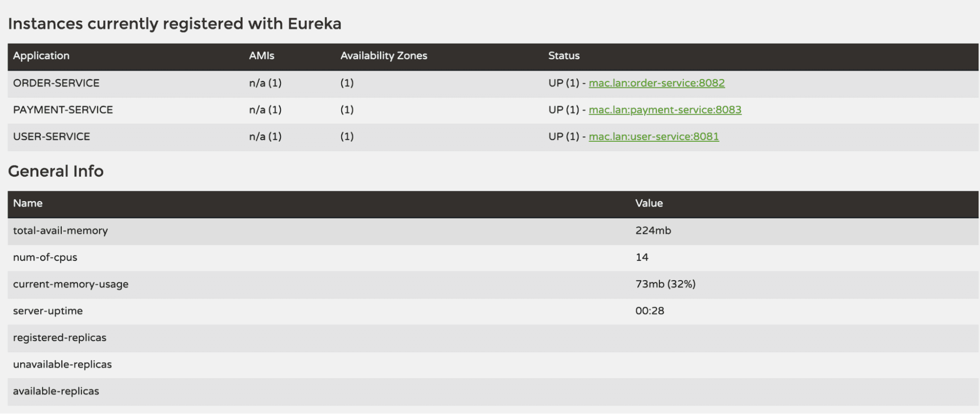Click the Application column header
Image resolution: width=980 pixels, height=414 pixels.
(41, 55)
